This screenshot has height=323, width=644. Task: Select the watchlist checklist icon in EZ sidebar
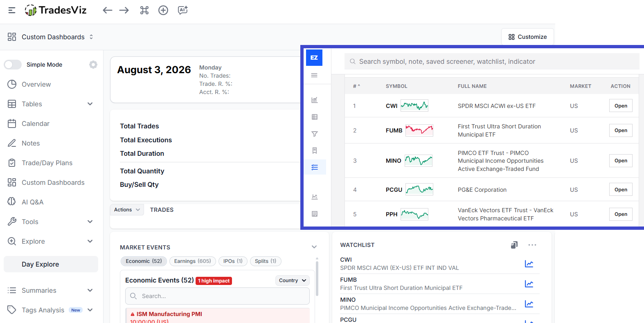(315, 167)
